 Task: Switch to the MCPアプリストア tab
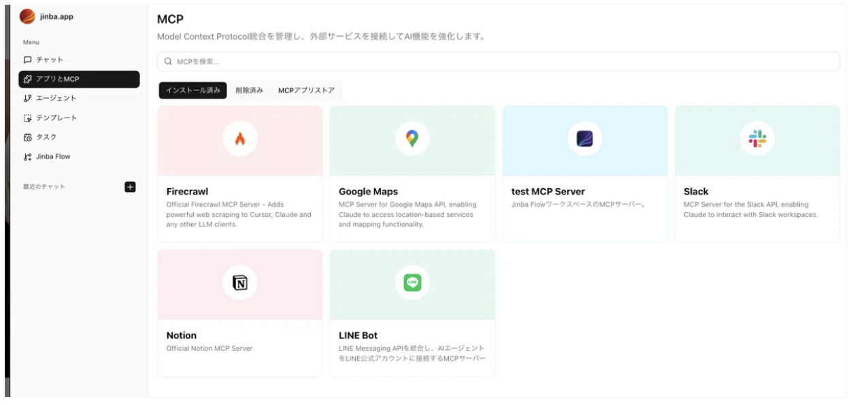[x=306, y=90]
